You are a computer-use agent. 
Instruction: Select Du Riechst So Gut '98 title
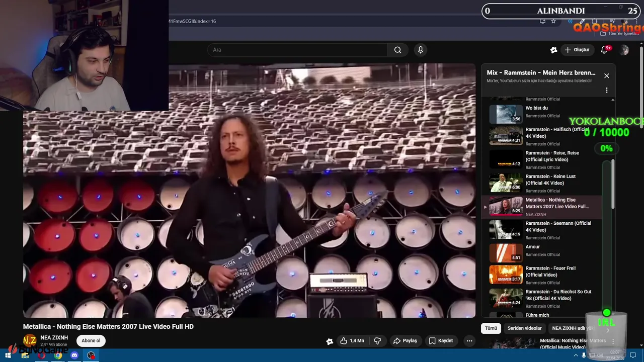558,295
